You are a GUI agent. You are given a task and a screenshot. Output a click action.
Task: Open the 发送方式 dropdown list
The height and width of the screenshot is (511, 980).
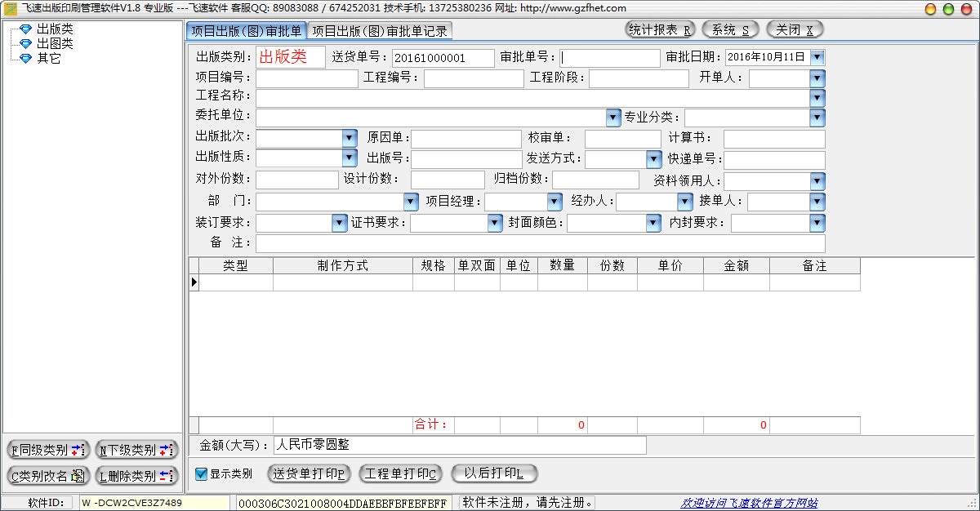653,159
